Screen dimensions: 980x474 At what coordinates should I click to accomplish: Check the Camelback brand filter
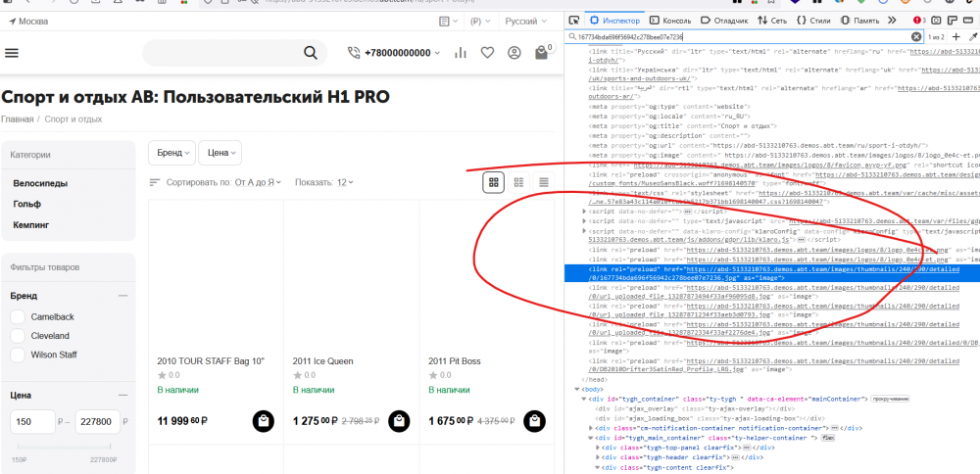coord(18,316)
